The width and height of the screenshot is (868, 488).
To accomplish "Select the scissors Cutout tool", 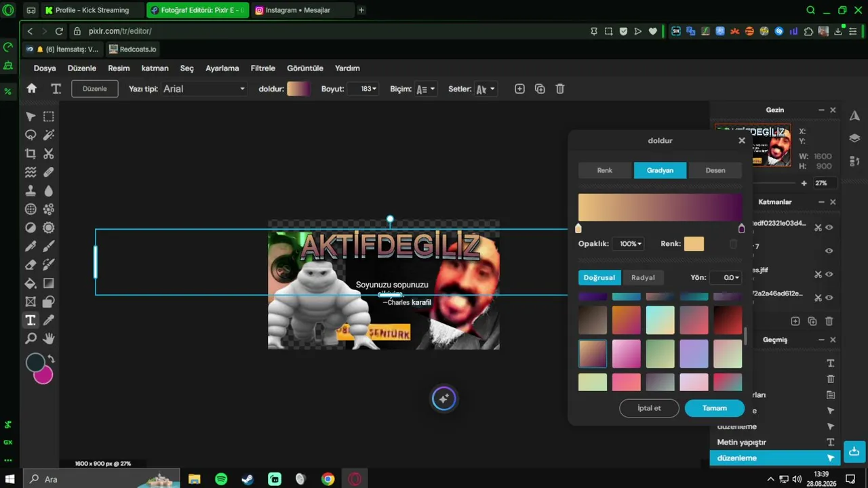I will click(x=49, y=154).
